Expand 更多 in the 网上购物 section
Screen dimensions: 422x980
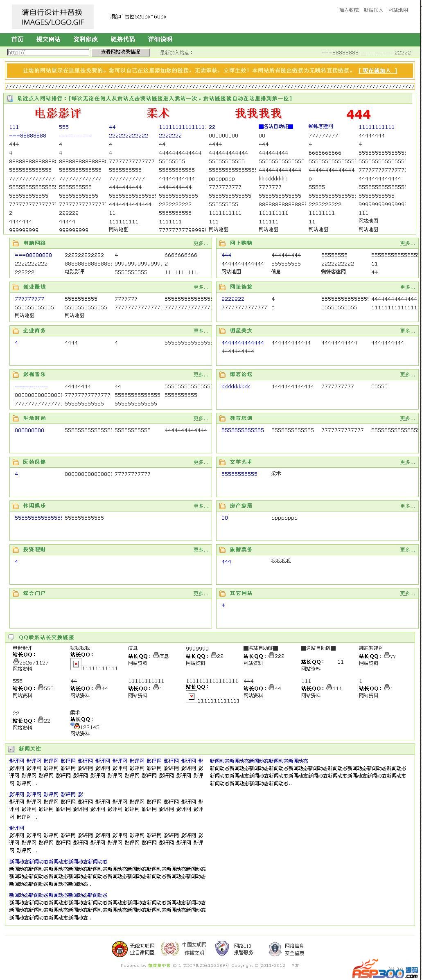coord(407,243)
